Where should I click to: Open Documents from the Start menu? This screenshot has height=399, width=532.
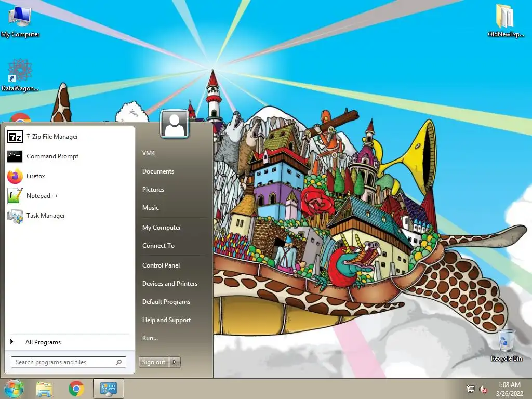pos(158,171)
